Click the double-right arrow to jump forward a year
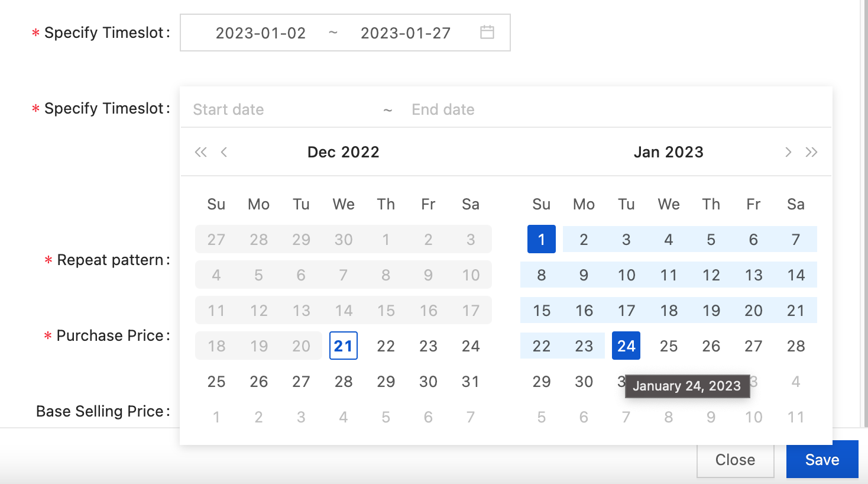 click(811, 152)
